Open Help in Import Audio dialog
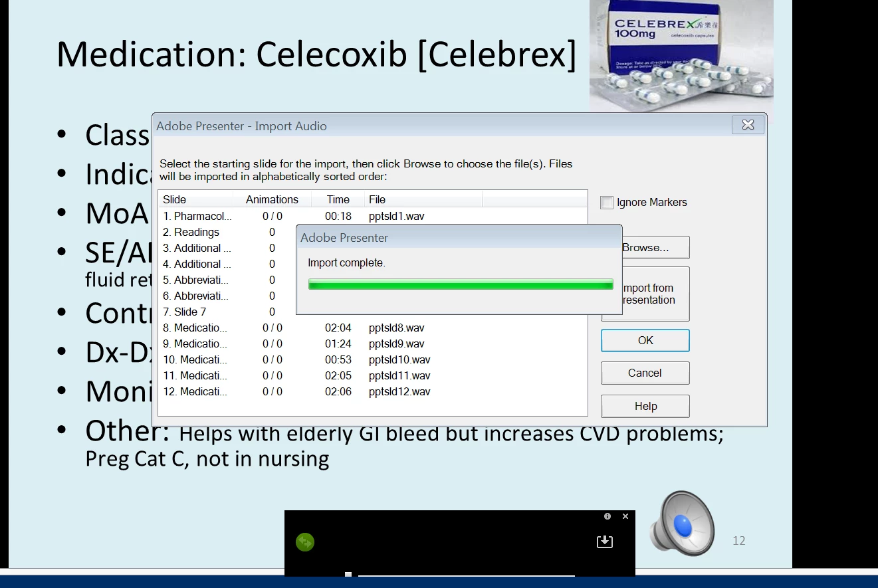 [645, 406]
